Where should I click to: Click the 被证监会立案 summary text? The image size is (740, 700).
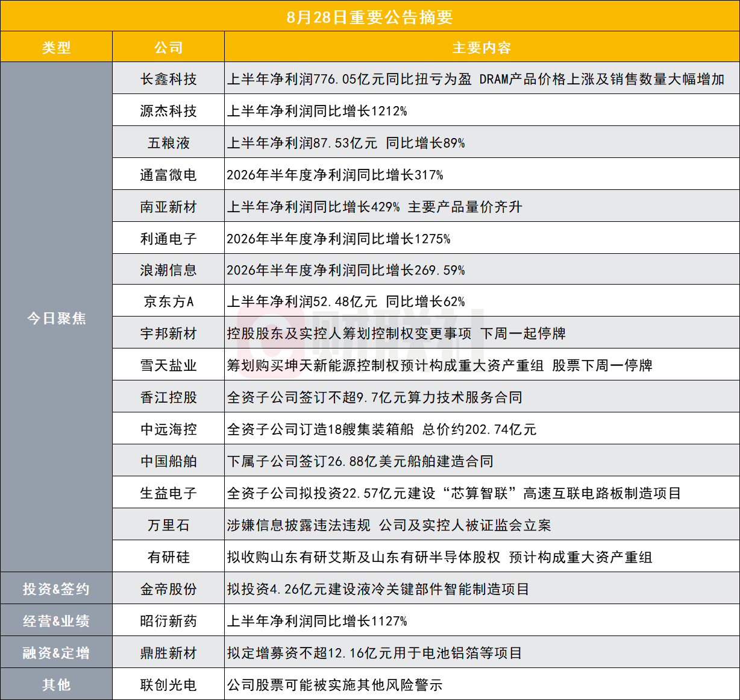389,525
